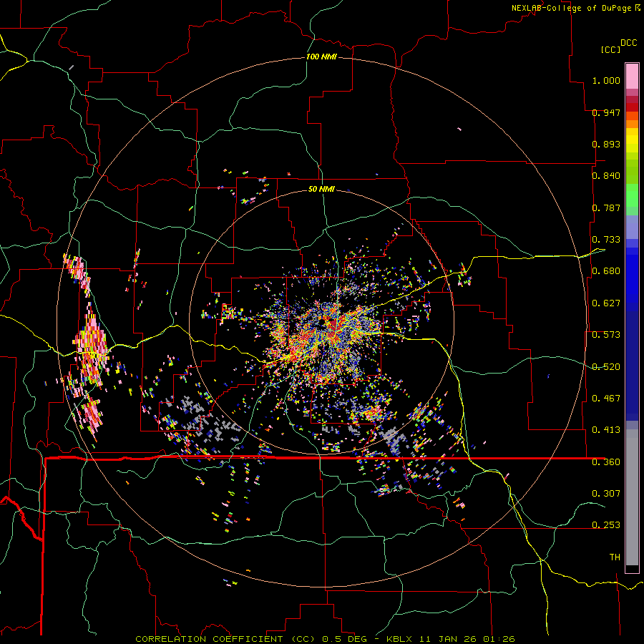Click the pink segment of color bar

(x=632, y=76)
